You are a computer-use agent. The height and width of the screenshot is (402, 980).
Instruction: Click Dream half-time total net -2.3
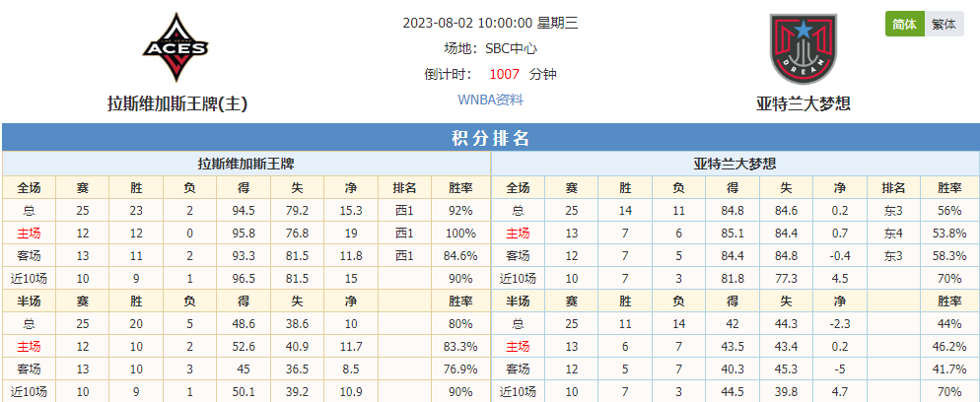839,324
